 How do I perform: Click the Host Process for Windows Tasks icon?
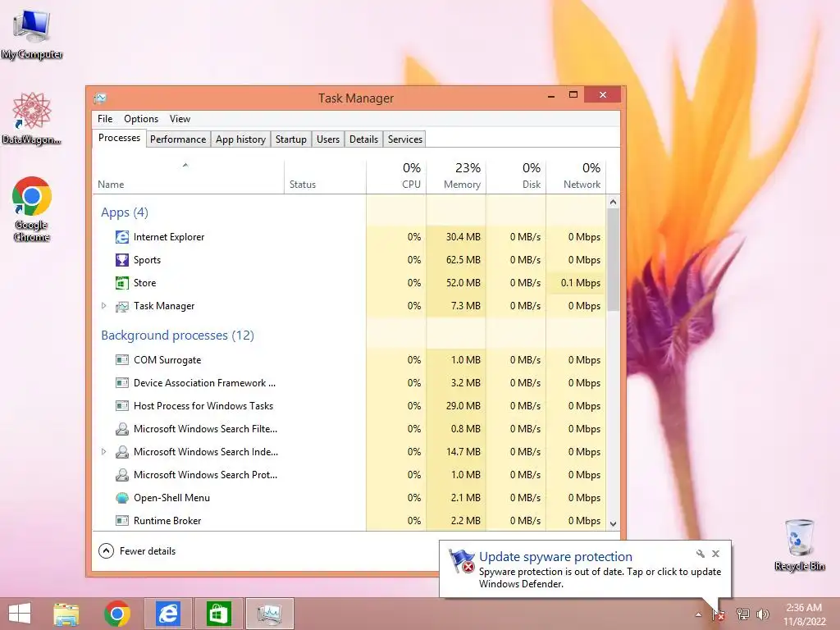[122, 406]
